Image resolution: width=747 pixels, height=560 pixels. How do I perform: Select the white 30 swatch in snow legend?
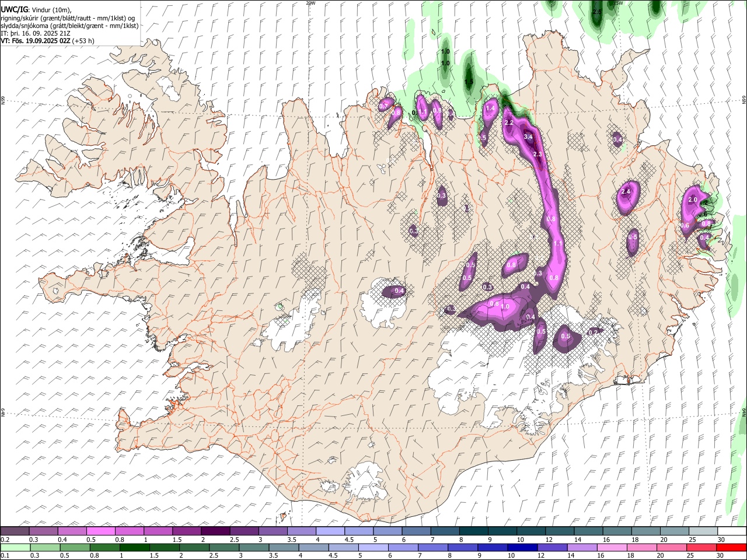click(732, 531)
